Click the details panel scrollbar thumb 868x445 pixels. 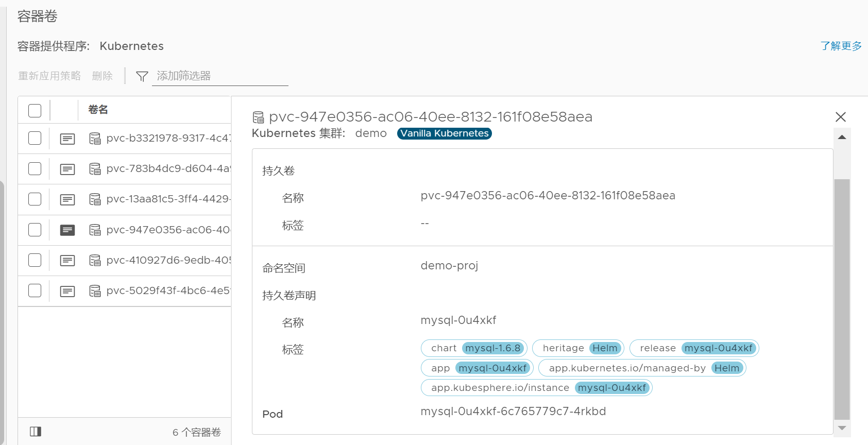[842, 300]
